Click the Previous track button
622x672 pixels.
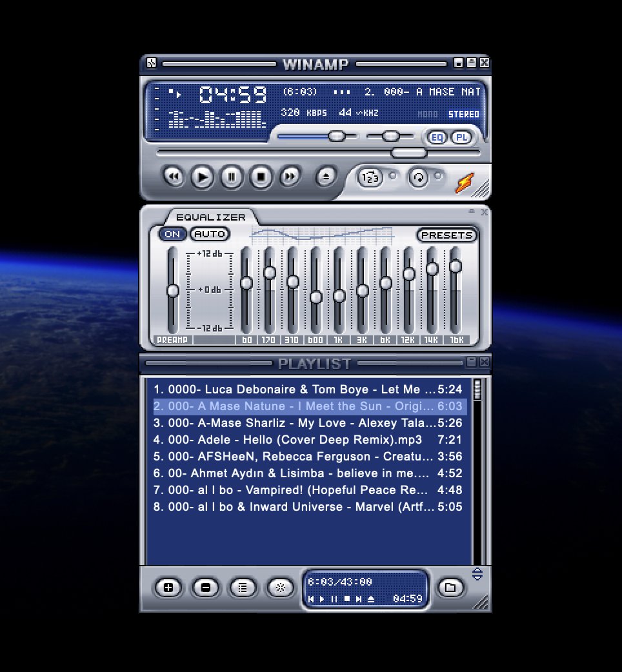(174, 176)
